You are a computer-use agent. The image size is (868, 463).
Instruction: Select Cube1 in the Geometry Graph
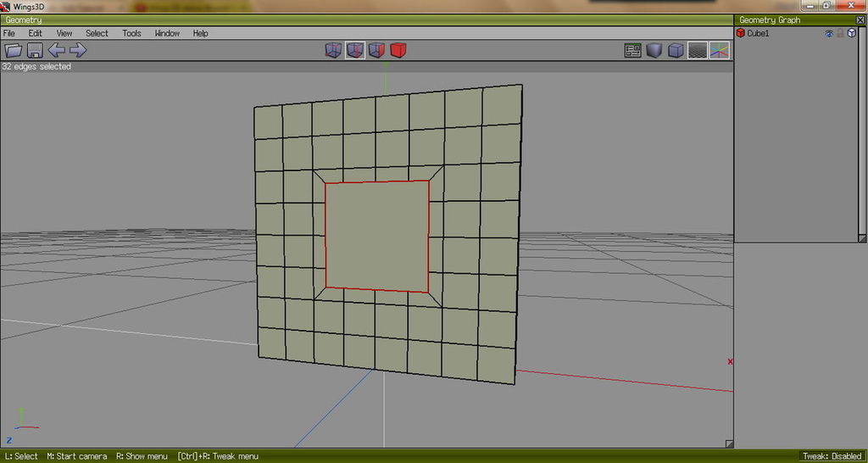(x=758, y=34)
